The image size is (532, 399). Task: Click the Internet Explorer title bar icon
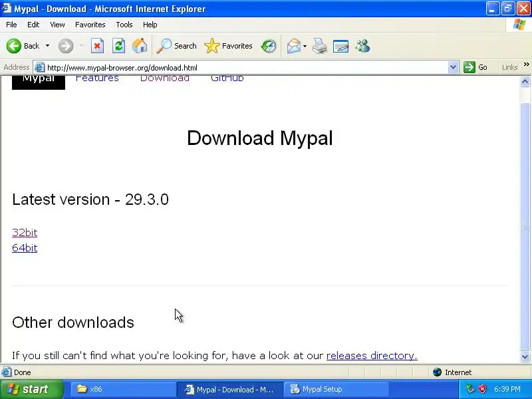[x=7, y=8]
